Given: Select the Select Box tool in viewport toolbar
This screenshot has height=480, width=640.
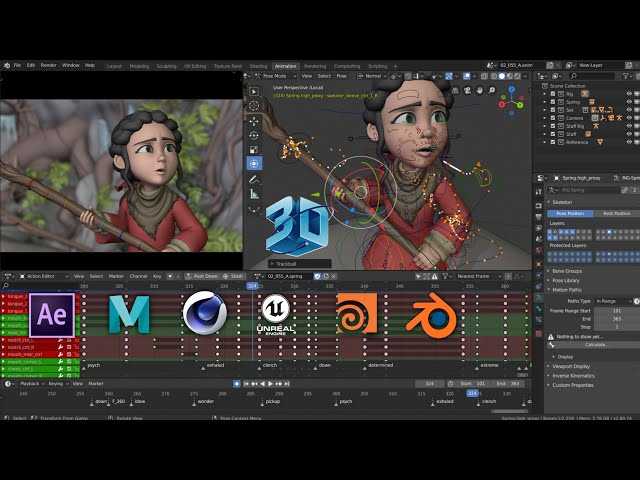Looking at the screenshot, I should click(254, 91).
